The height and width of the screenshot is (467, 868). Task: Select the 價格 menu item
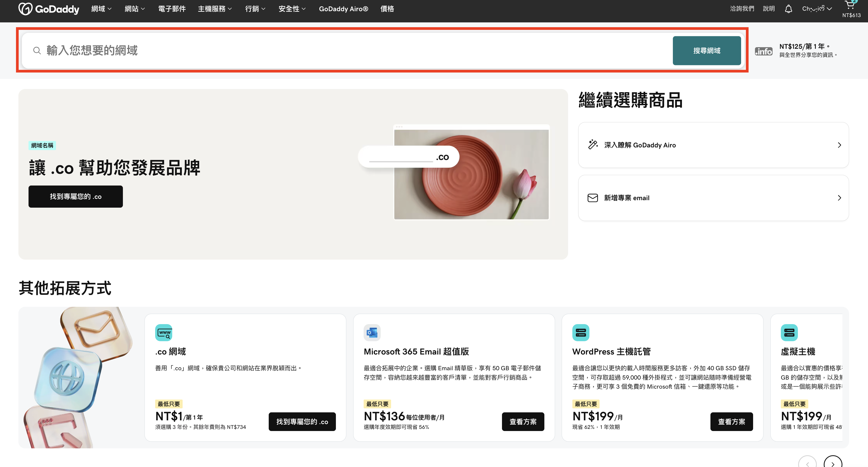click(x=387, y=9)
